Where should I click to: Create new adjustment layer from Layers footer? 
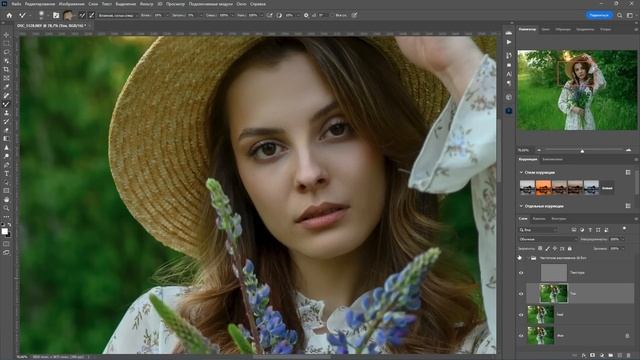pos(602,356)
